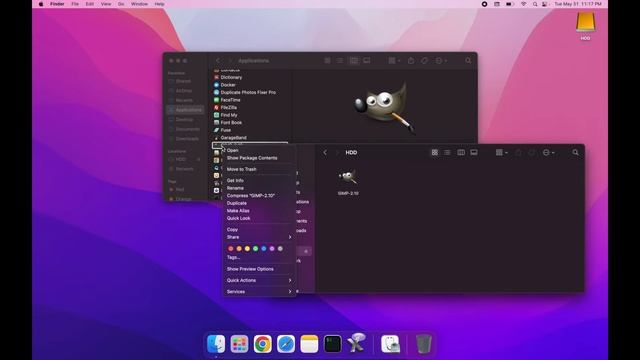Select gallery view in HDD window toolbar
The height and width of the screenshot is (360, 640).
474,153
